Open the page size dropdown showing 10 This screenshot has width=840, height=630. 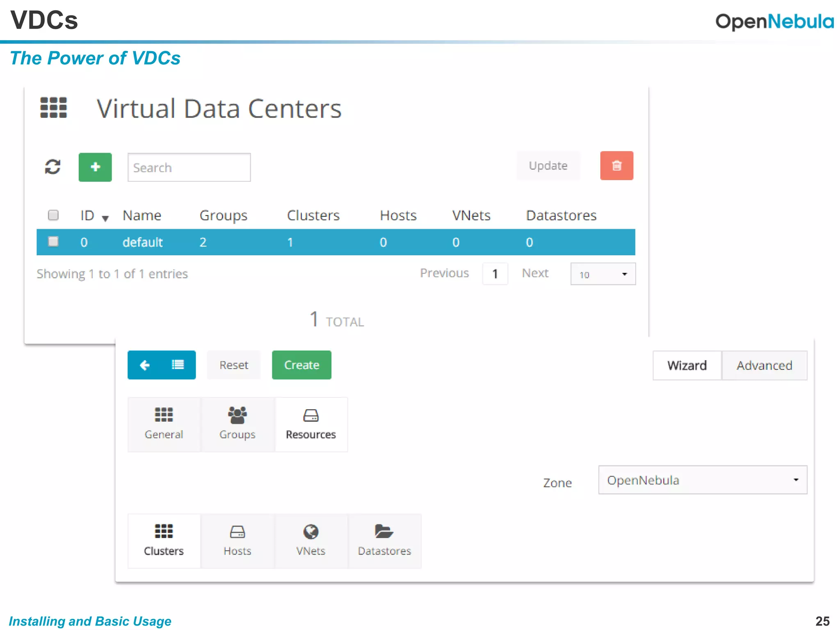coord(603,274)
